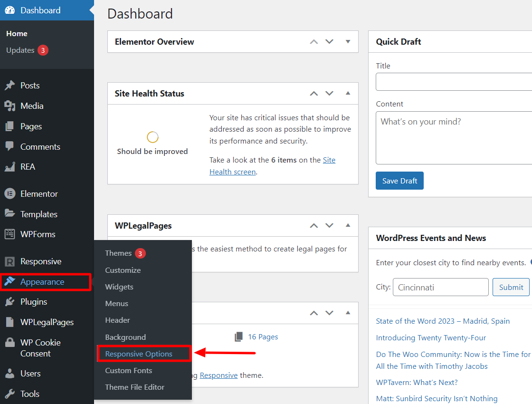The width and height of the screenshot is (532, 404).
Task: Open the 16 Pages link
Action: click(x=263, y=337)
